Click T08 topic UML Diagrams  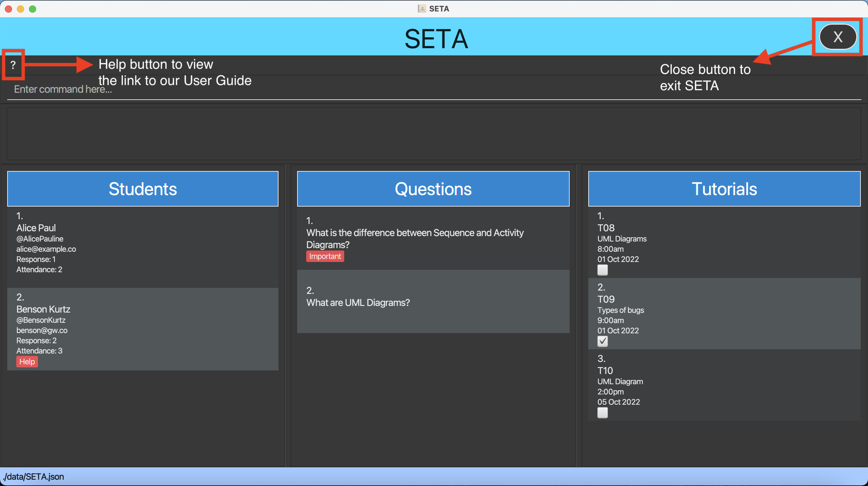622,239
